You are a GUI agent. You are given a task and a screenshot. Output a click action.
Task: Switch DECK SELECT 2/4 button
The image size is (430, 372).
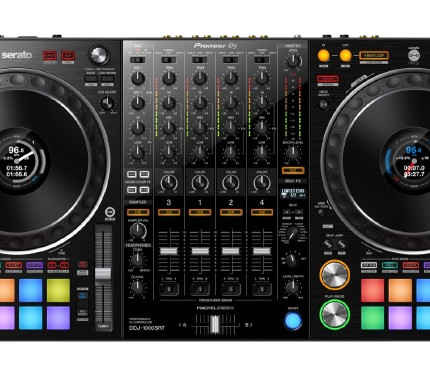[x=323, y=104]
